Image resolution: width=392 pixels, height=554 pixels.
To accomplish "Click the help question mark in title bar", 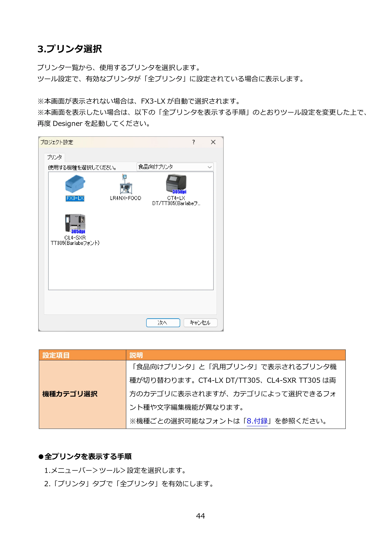I will pyautogui.click(x=194, y=142).
